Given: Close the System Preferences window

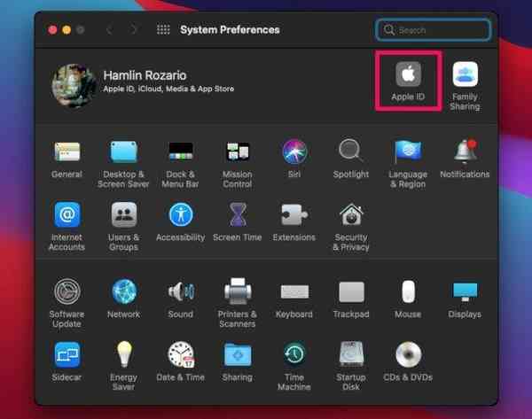Looking at the screenshot, I should tap(52, 30).
